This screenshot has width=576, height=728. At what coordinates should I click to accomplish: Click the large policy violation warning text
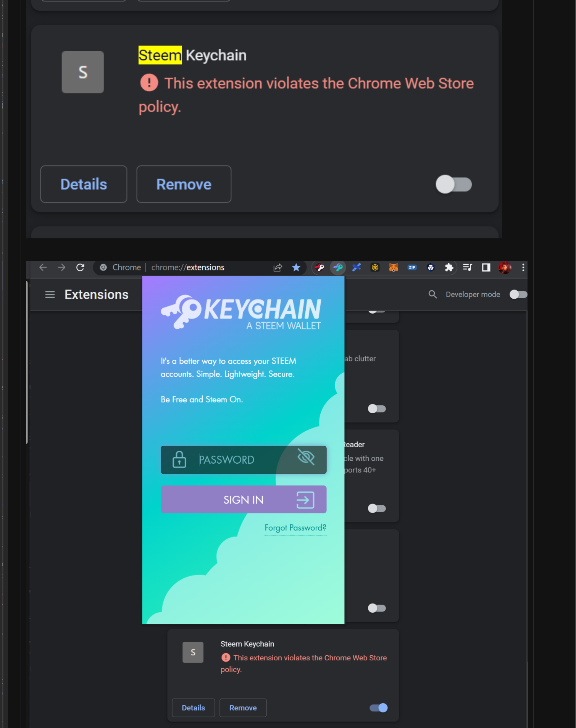[x=307, y=95]
